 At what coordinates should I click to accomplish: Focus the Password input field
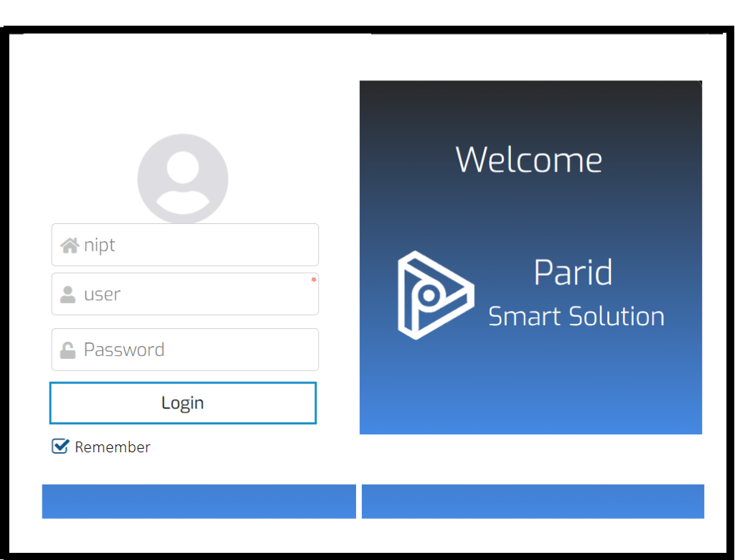pos(185,350)
